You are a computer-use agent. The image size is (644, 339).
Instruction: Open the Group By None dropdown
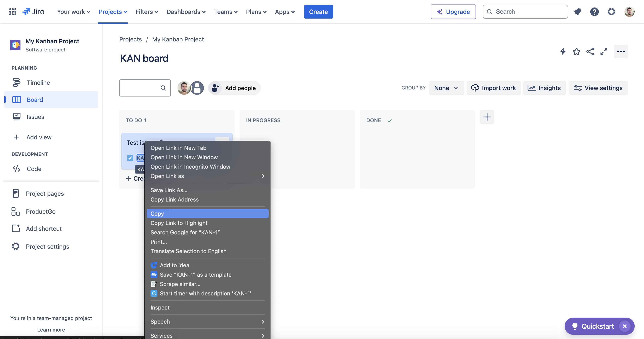coord(447,88)
